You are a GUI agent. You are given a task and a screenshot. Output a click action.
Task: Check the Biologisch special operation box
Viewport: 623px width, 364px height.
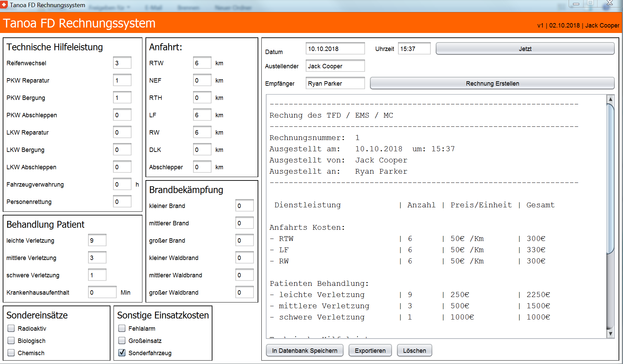point(11,341)
